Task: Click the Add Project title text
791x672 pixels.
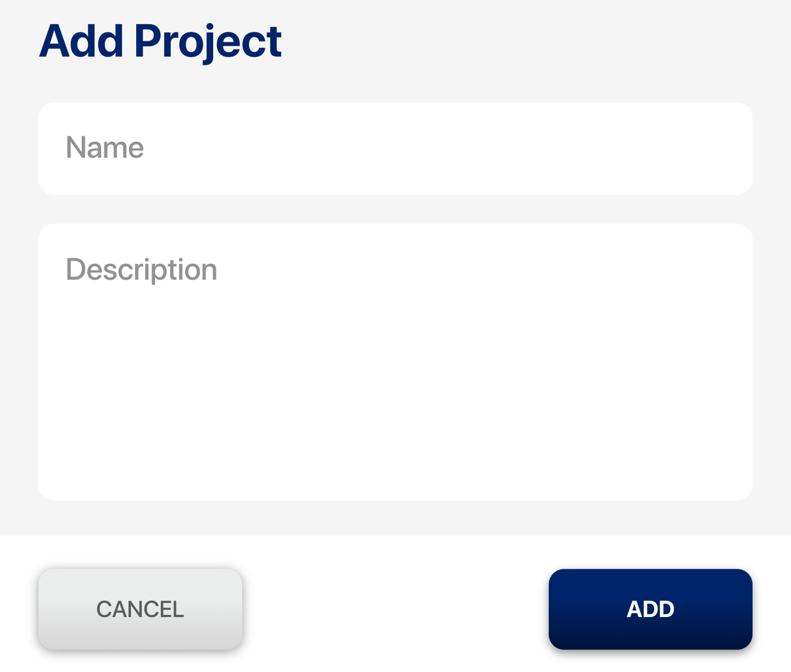Action: tap(160, 42)
